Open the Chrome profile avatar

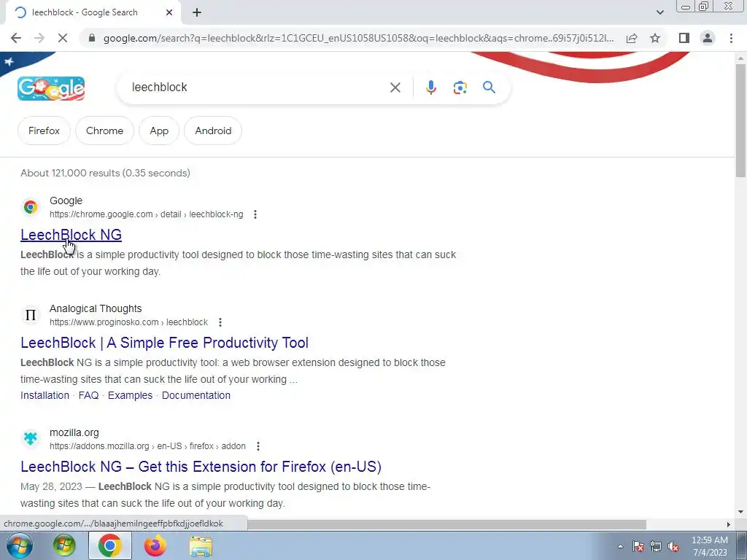click(x=708, y=38)
